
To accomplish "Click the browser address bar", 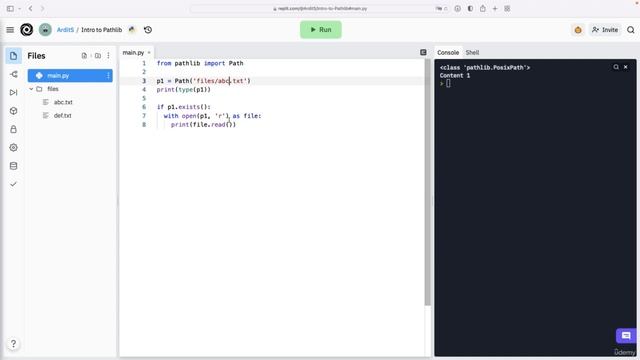I will (x=320, y=8).
